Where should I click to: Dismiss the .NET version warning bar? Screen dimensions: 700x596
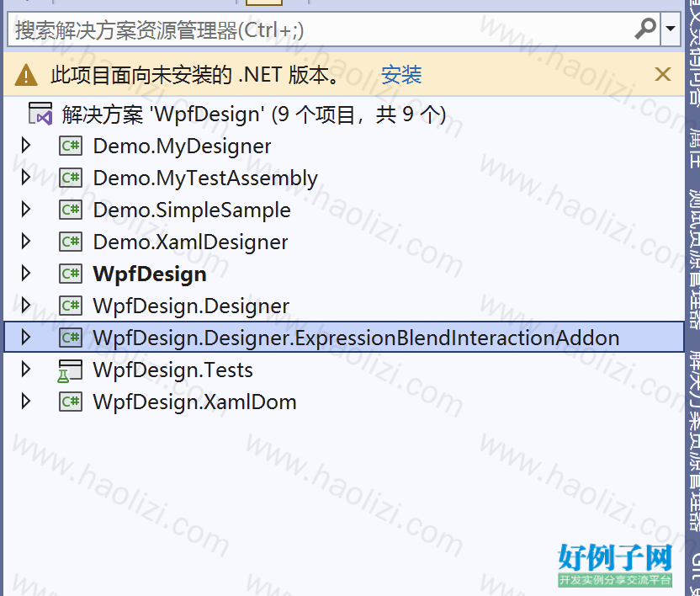(662, 74)
